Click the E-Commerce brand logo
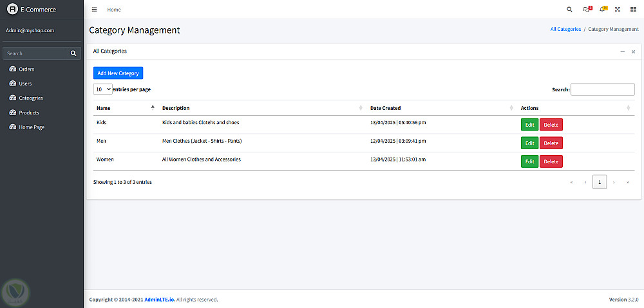Viewport: 644px width, 308px height. pyautogui.click(x=12, y=10)
